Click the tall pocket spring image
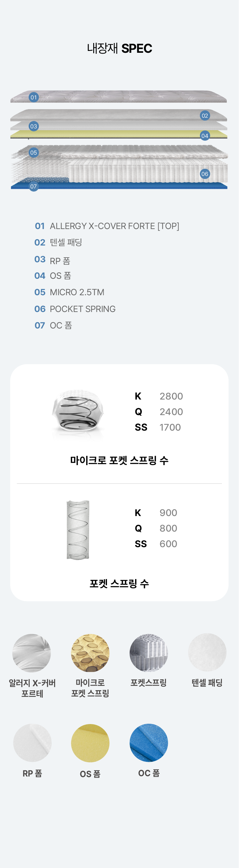 point(78,530)
